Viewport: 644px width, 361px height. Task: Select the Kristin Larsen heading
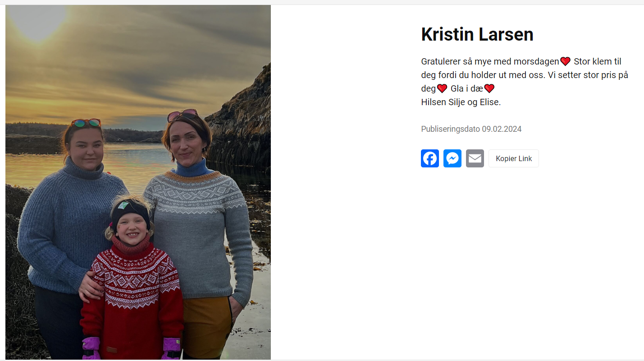point(477,34)
